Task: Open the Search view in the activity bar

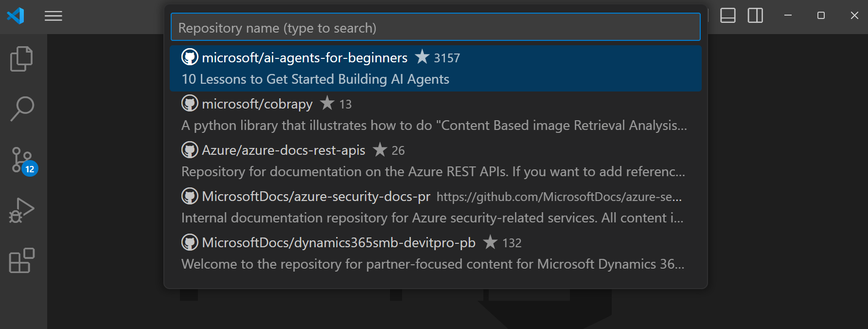Action: pyautogui.click(x=22, y=108)
